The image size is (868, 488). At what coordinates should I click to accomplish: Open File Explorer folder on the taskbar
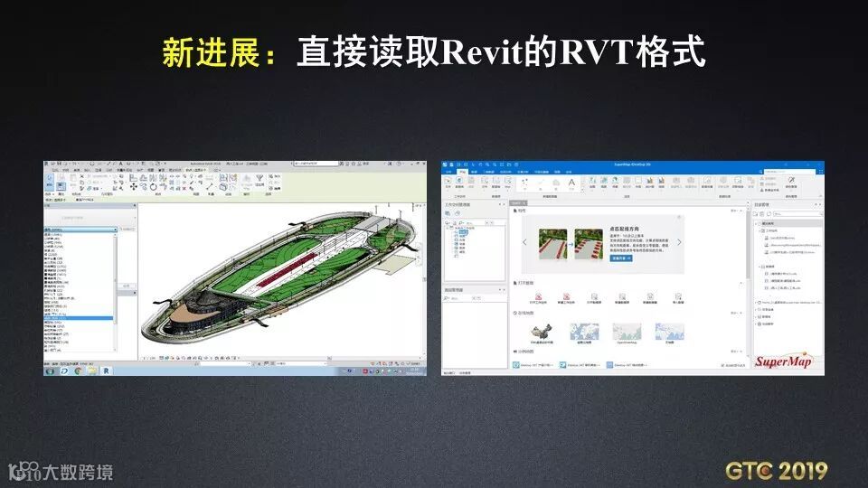tap(91, 371)
